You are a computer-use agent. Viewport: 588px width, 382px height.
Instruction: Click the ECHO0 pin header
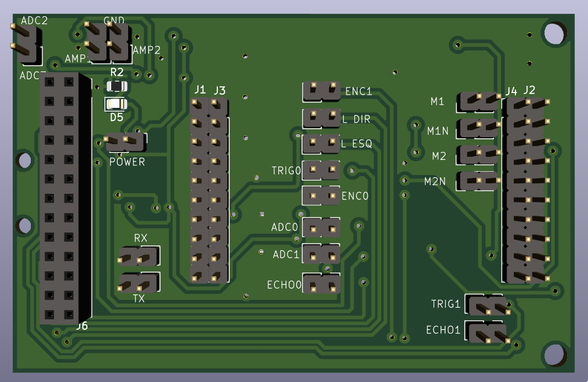pyautogui.click(x=321, y=283)
